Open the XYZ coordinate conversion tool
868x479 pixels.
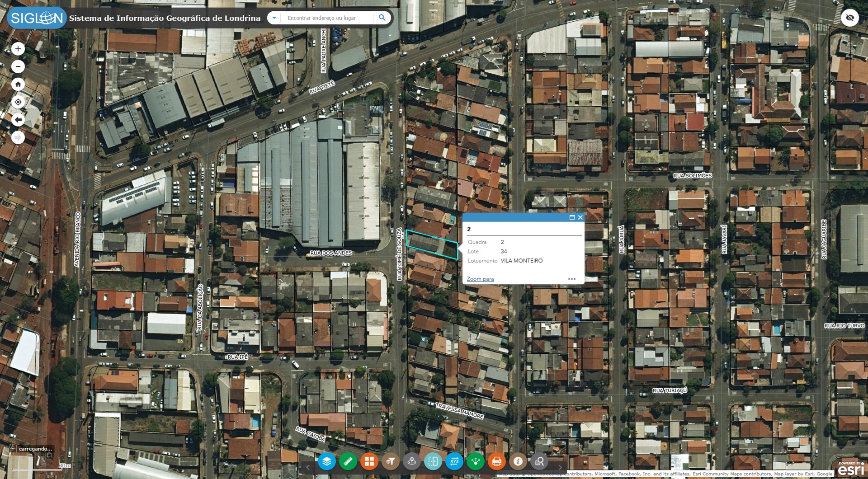pyautogui.click(x=454, y=461)
